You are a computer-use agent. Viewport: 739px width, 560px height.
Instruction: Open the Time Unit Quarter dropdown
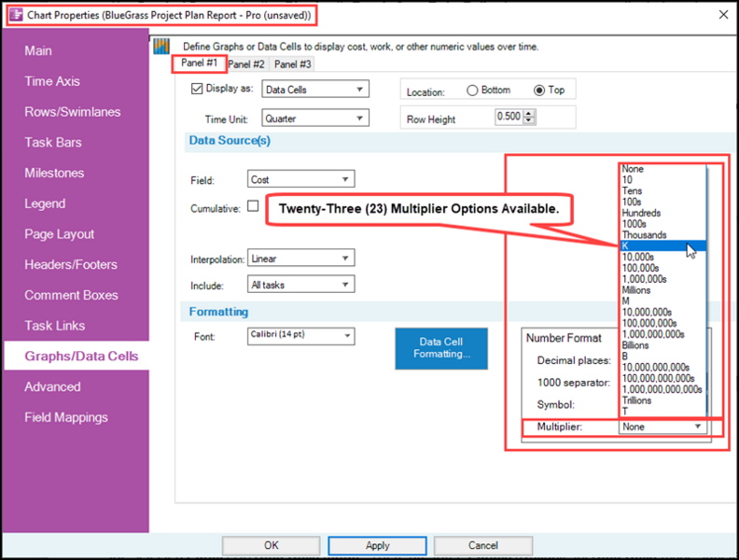coord(315,119)
